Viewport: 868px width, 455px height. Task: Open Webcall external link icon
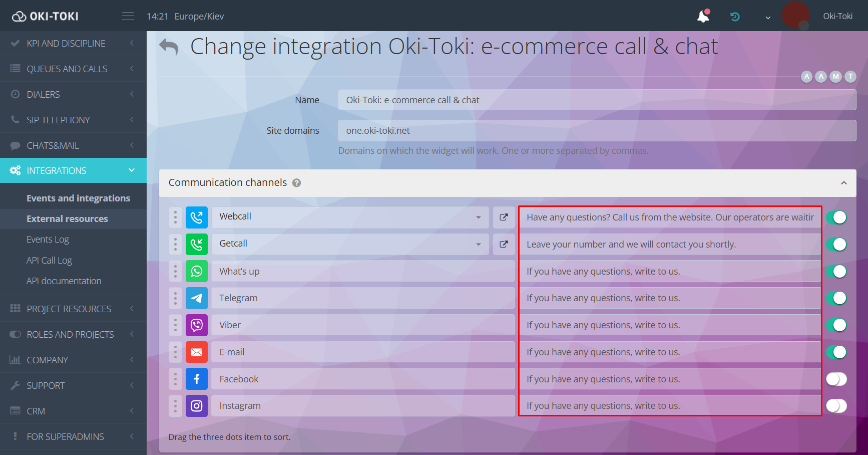[x=504, y=217]
